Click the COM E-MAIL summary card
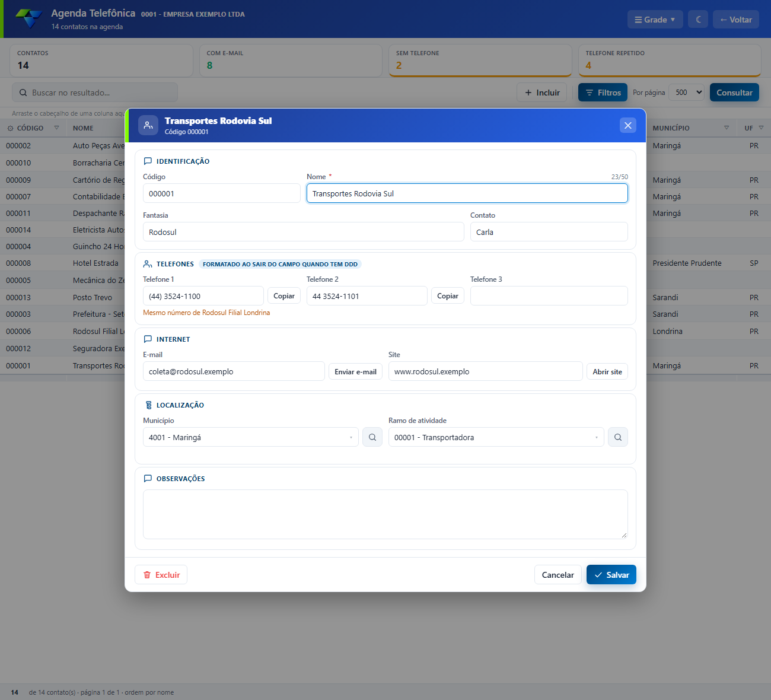Image resolution: width=771 pixels, height=700 pixels. pyautogui.click(x=291, y=61)
